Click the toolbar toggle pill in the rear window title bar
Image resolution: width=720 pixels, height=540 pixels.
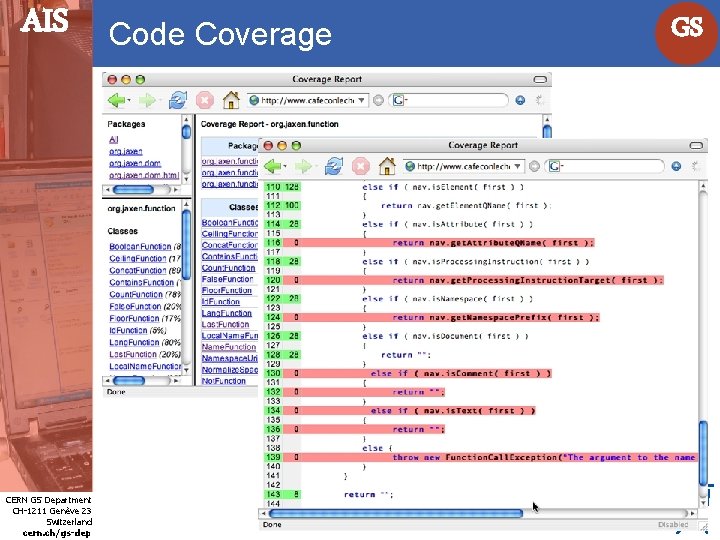point(540,79)
